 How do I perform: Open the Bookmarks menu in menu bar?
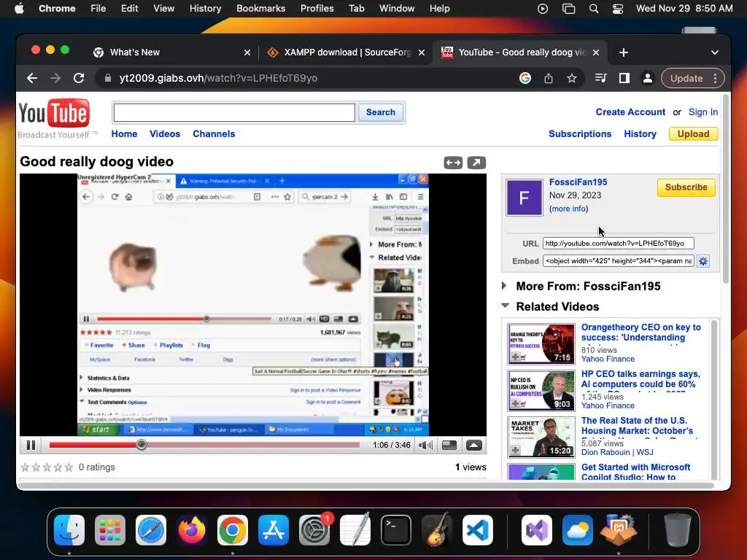(x=260, y=9)
